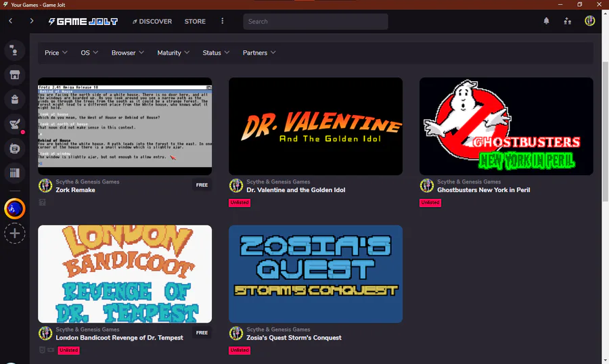Click the add community plus button
The image size is (609, 364).
click(15, 233)
